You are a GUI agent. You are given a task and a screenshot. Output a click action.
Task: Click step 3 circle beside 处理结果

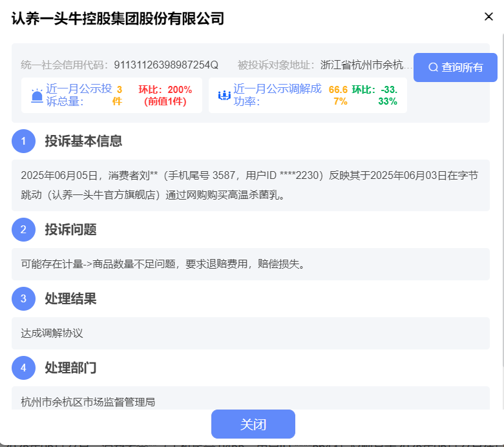pos(23,298)
